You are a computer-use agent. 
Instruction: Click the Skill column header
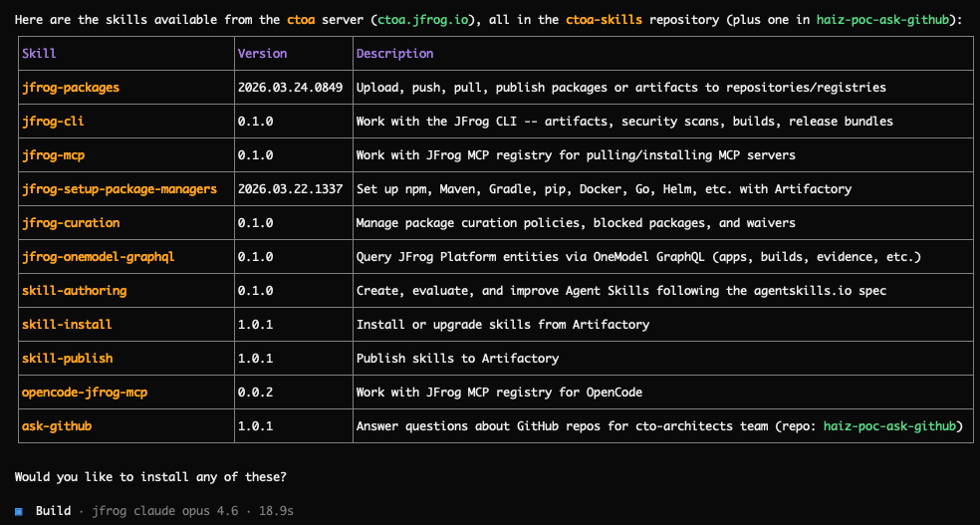coord(40,54)
